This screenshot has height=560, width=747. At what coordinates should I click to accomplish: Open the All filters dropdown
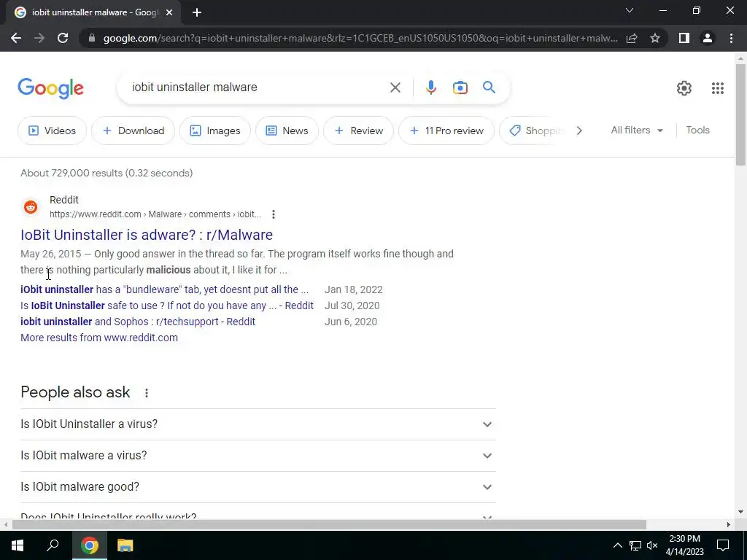[637, 130]
